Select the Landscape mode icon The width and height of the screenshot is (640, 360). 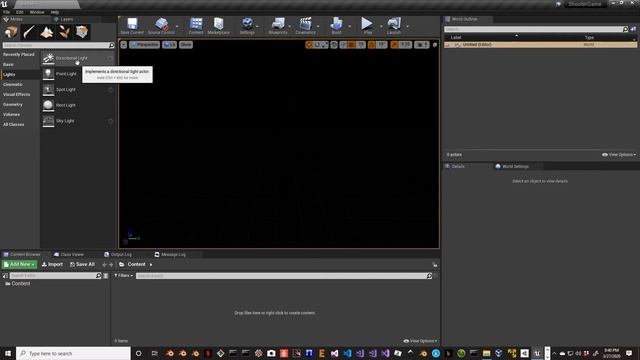(x=47, y=32)
